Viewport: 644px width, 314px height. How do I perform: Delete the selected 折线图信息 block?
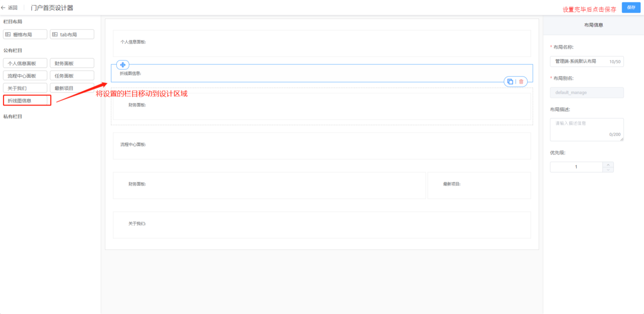point(521,82)
